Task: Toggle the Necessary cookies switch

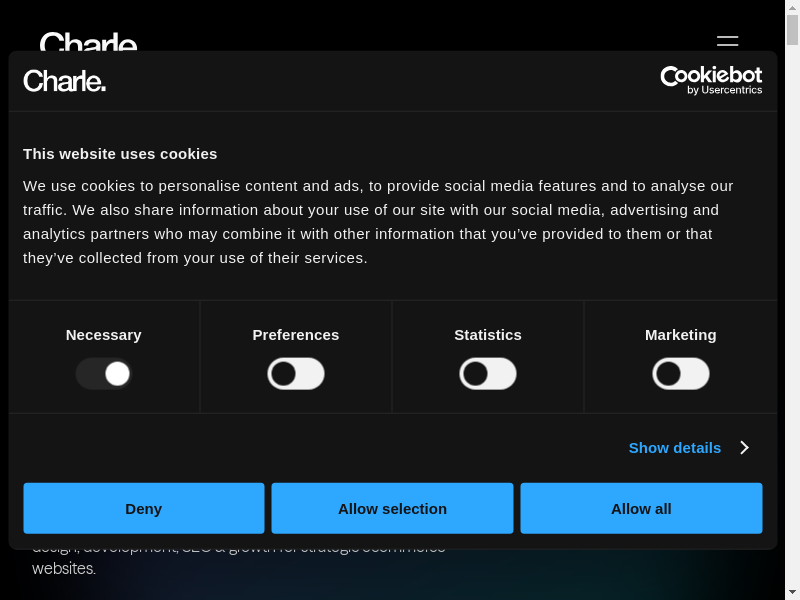Action: click(x=104, y=374)
